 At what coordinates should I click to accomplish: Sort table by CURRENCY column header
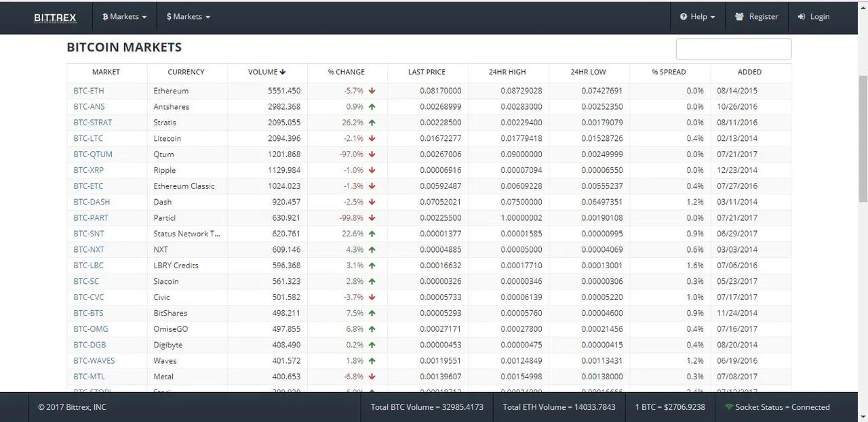pyautogui.click(x=186, y=72)
